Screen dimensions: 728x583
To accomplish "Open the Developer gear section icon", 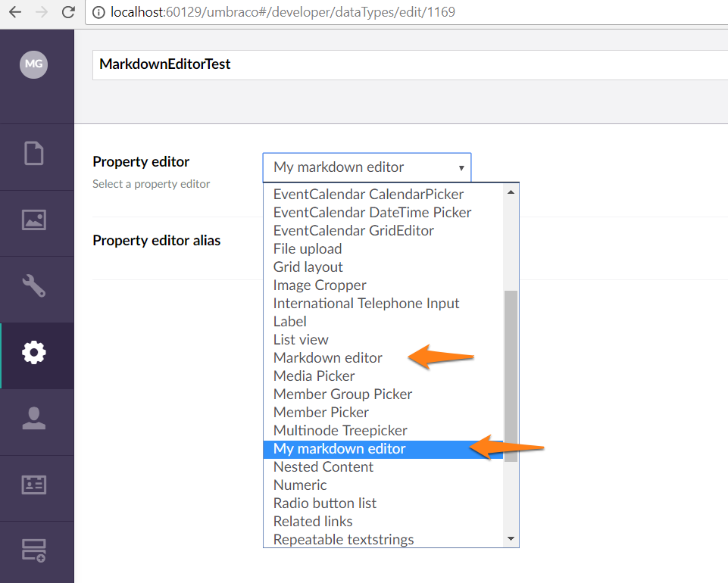I will [34, 352].
